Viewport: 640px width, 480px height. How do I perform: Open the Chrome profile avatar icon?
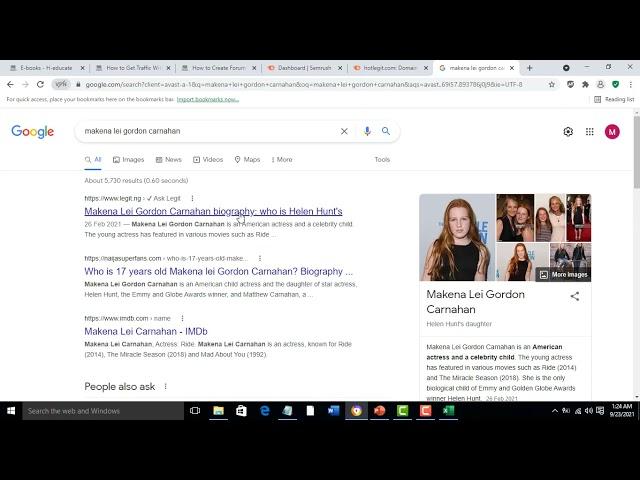tap(600, 84)
